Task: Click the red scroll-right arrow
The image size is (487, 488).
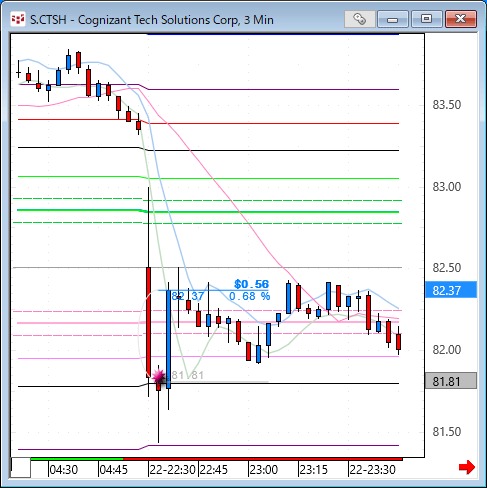Action: [x=467, y=467]
